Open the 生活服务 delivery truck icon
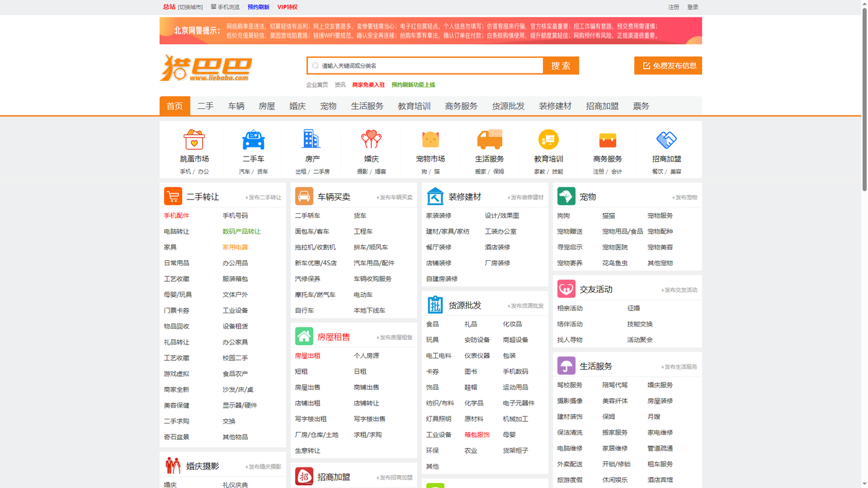Image resolution: width=868 pixels, height=488 pixels. pos(489,140)
